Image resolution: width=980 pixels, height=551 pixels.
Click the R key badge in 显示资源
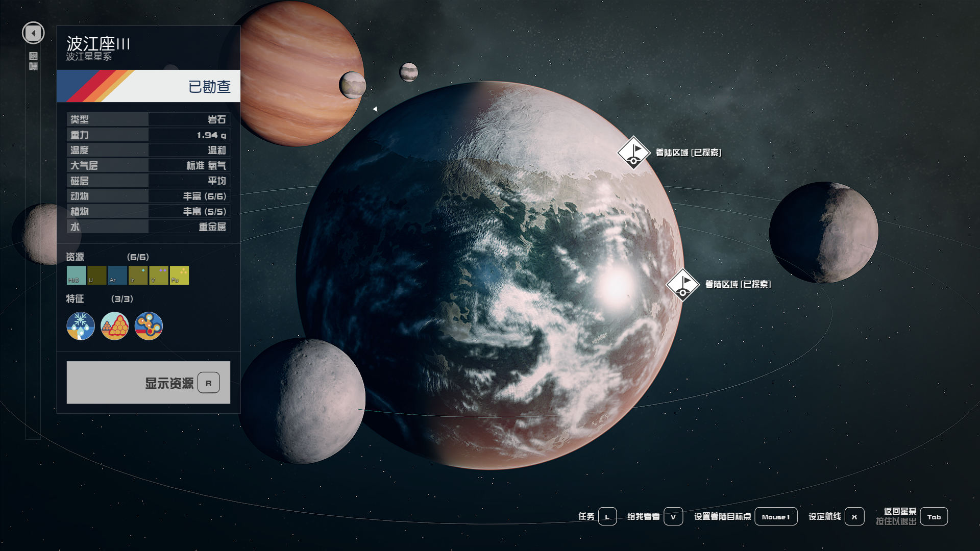coord(209,383)
